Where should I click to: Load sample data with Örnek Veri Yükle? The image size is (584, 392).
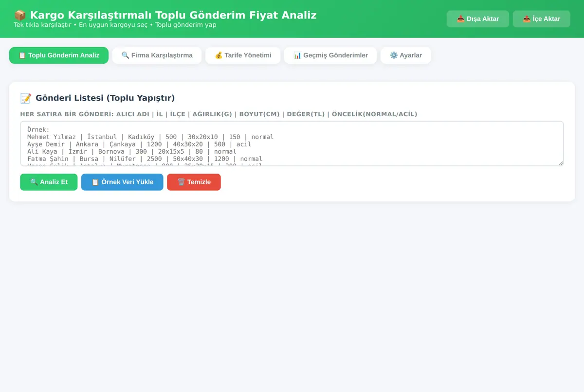pos(122,182)
